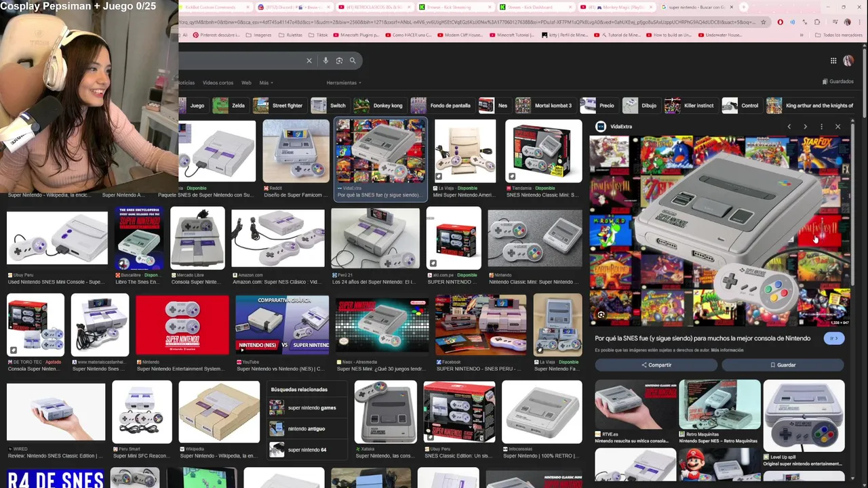Open the 'Todos los marcadores' bookmarks folder
The height and width of the screenshot is (488, 868).
coord(838,35)
